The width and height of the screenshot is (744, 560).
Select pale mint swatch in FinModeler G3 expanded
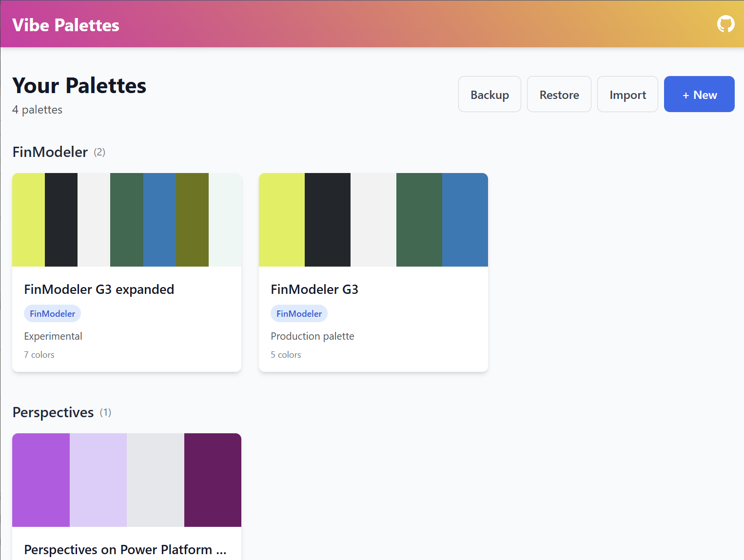pyautogui.click(x=225, y=220)
